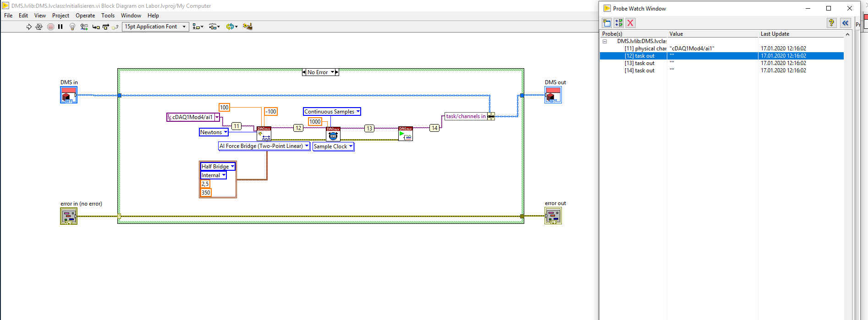Select the [11] physical channel probe row
The image size is (868, 320).
(721, 49)
